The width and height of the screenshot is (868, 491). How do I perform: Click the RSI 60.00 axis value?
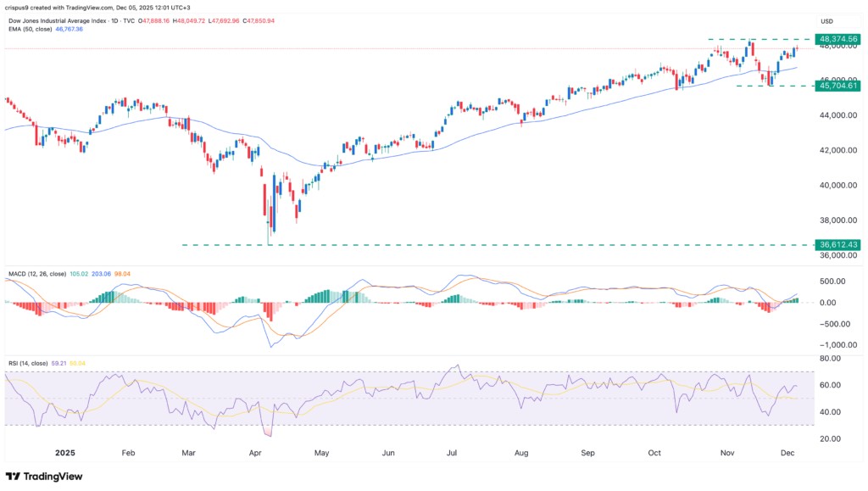click(x=830, y=385)
